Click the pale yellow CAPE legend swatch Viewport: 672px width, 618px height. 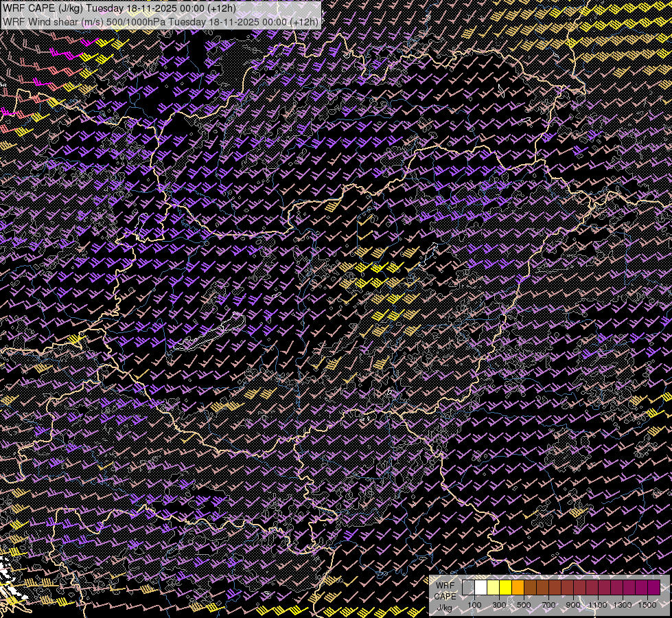coord(493,588)
